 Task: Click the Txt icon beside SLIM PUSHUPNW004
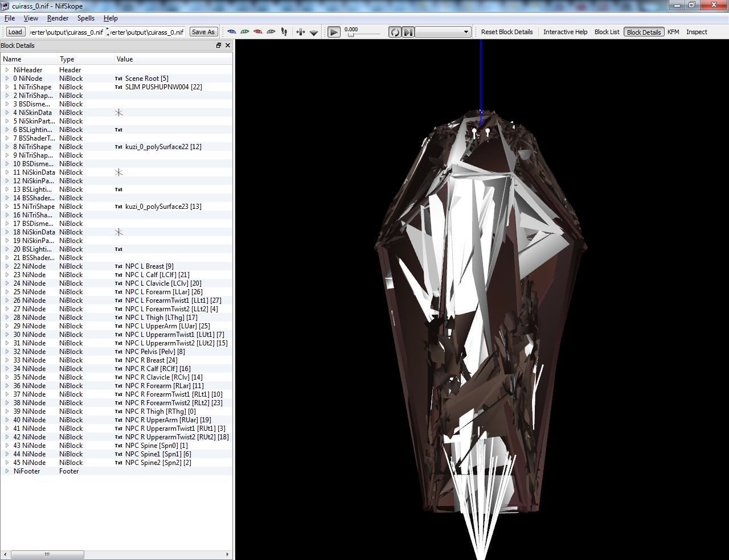[118, 87]
